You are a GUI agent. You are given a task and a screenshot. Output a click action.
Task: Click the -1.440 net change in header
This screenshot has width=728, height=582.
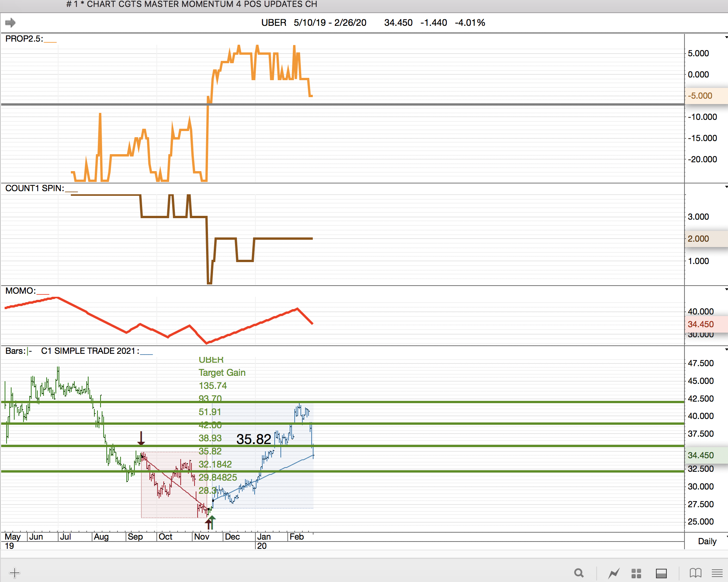click(x=434, y=23)
